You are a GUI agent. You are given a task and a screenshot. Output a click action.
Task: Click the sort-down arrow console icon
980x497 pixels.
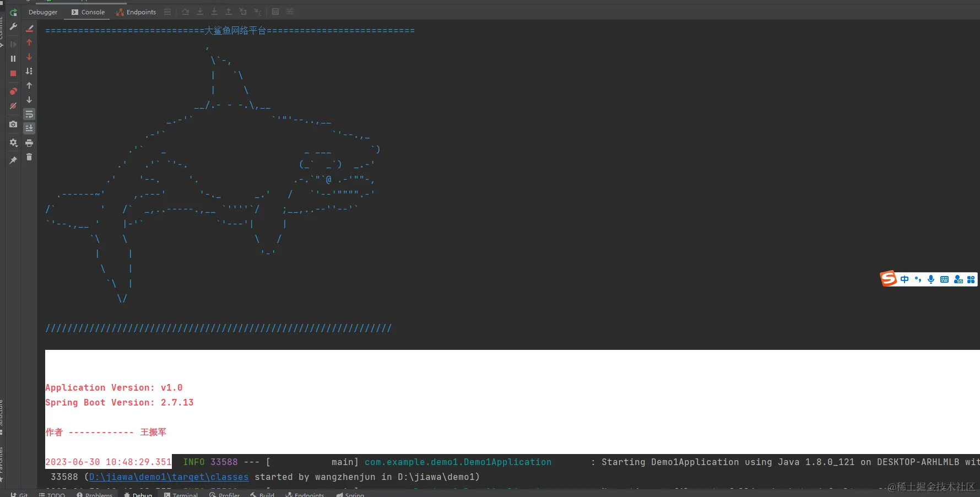point(29,71)
